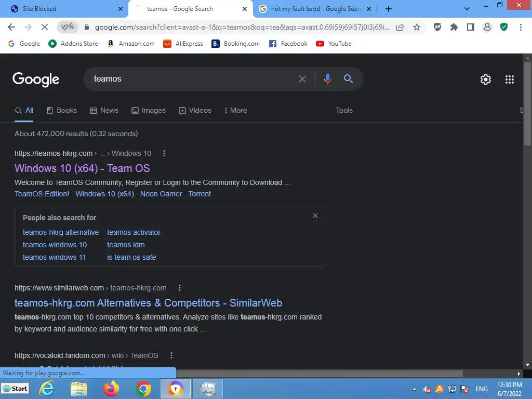Search for teamos-hkrg alternative
The image size is (532, 399).
pos(61,232)
